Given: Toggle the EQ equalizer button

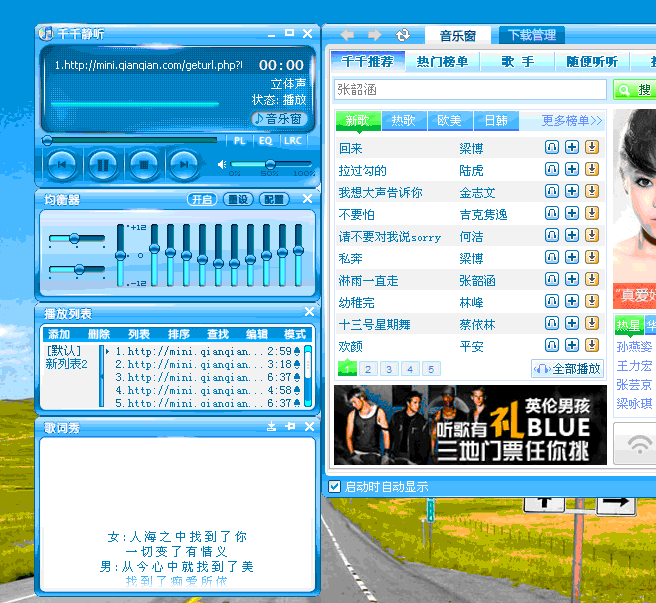Looking at the screenshot, I should (265, 141).
